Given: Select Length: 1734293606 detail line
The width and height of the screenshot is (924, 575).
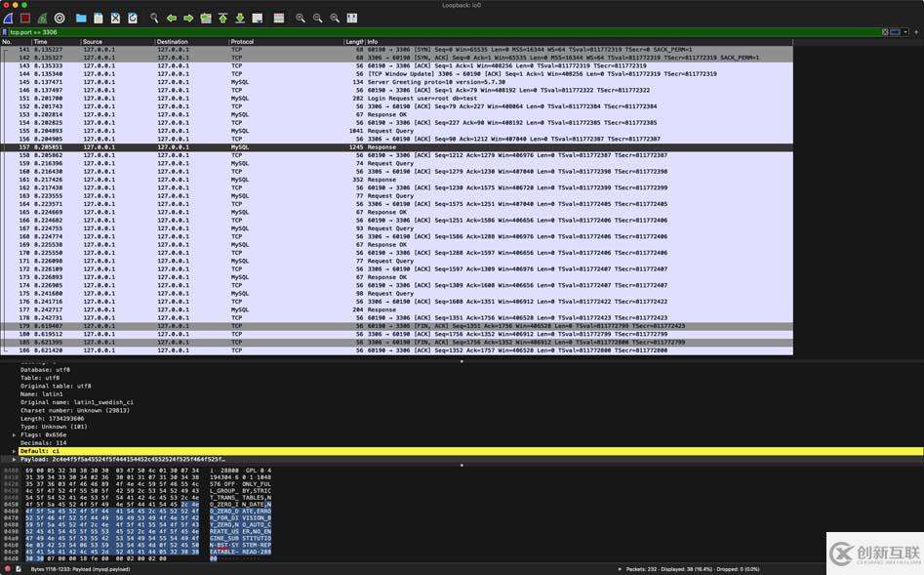Looking at the screenshot, I should tap(52, 419).
